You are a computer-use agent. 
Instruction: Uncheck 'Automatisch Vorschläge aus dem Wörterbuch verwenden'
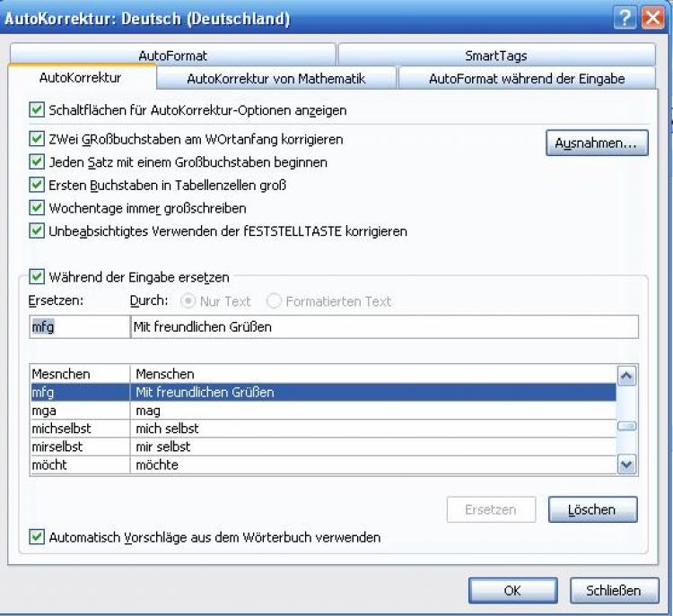(x=37, y=537)
